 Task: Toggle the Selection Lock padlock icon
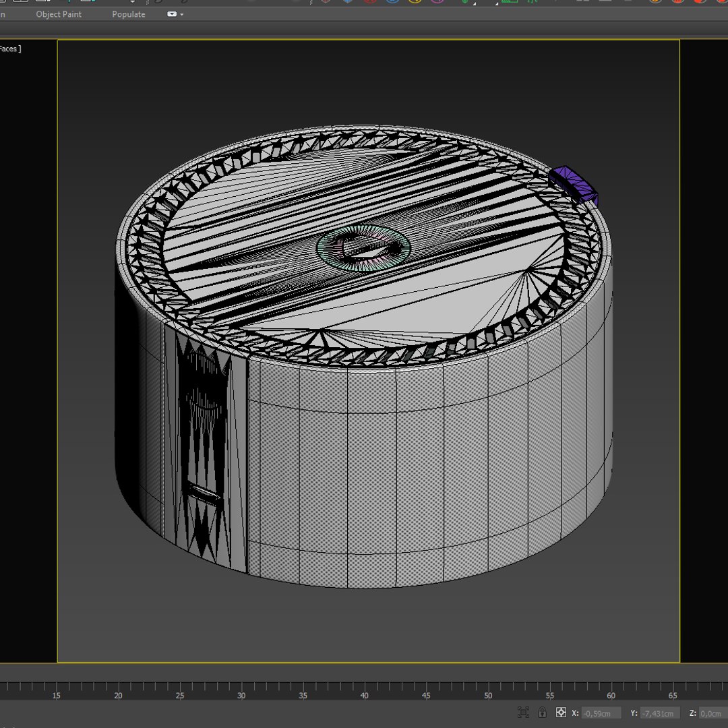pos(542,712)
